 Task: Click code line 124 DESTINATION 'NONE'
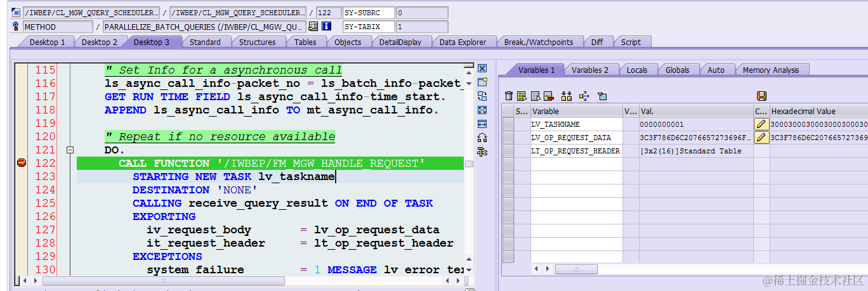pyautogui.click(x=195, y=190)
